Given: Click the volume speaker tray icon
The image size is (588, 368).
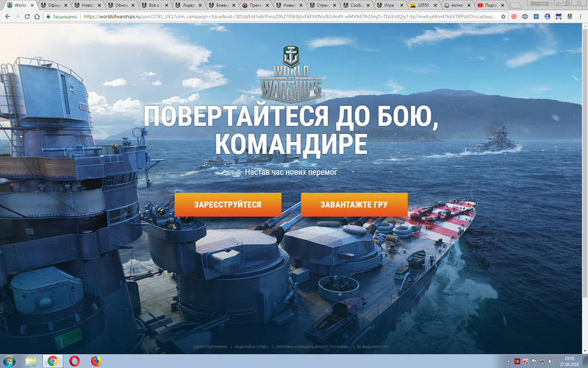Looking at the screenshot, I should (551, 361).
